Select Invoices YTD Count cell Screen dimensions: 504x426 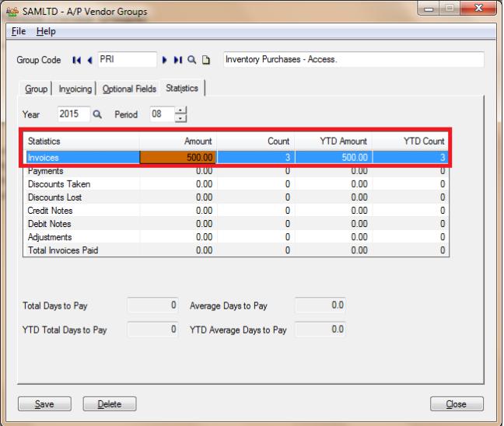click(x=411, y=158)
